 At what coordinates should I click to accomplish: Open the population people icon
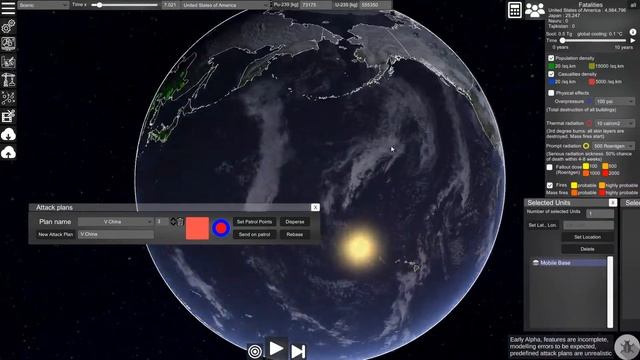(x=534, y=10)
